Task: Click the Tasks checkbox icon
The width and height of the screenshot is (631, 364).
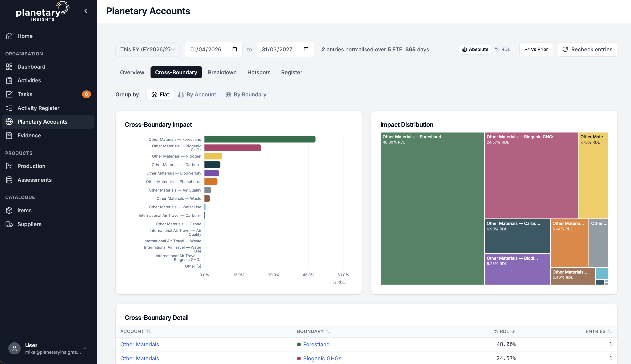Action: 9,94
